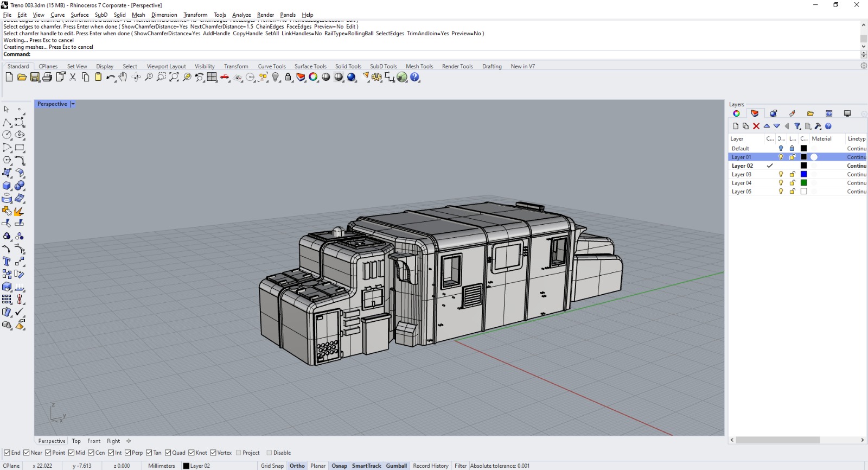Select the Pan view hand tool

123,77
